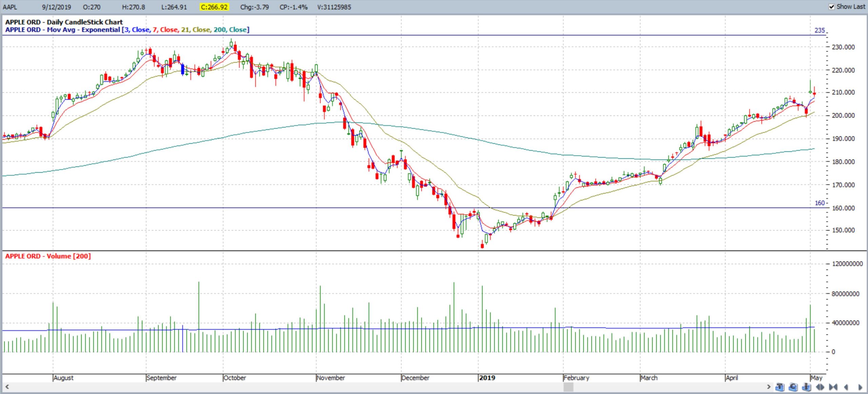Click the AAPL ticker symbol in header
The image size is (868, 394).
tap(10, 7)
